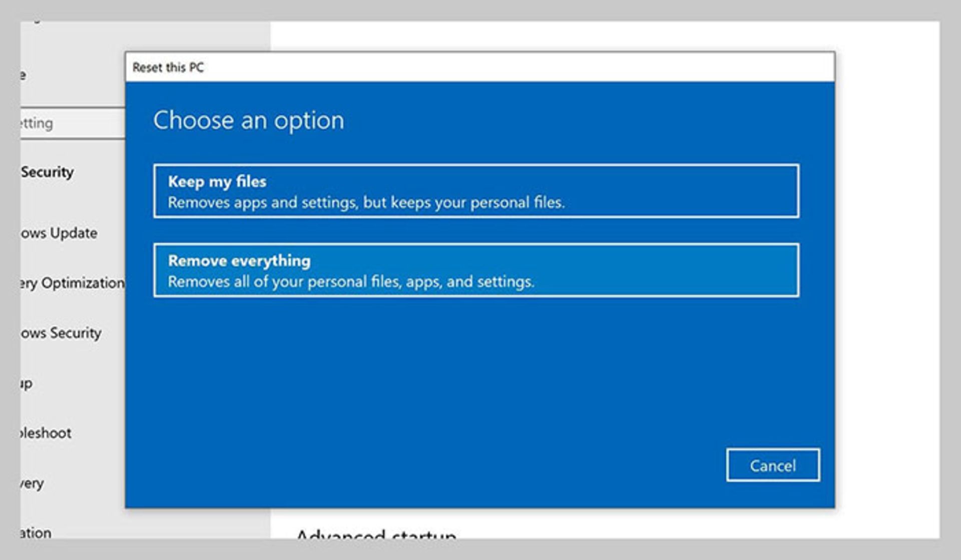Open Windows Update in Settings sidebar

(59, 233)
